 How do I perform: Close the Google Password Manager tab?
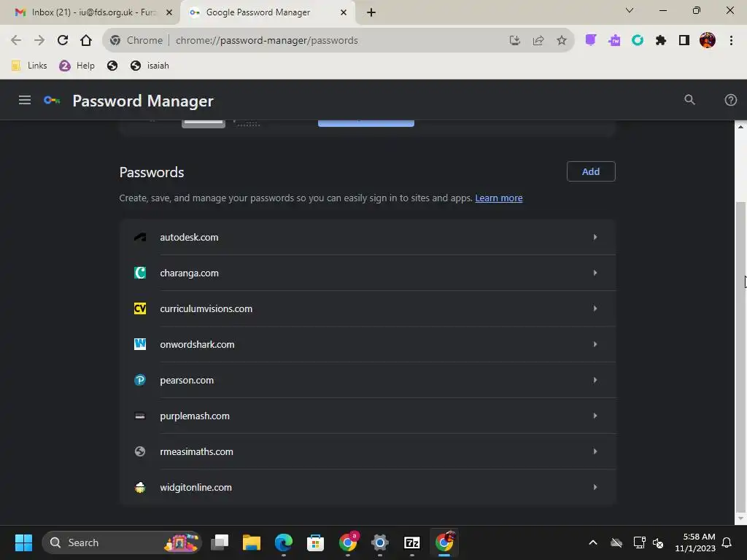[x=344, y=12]
